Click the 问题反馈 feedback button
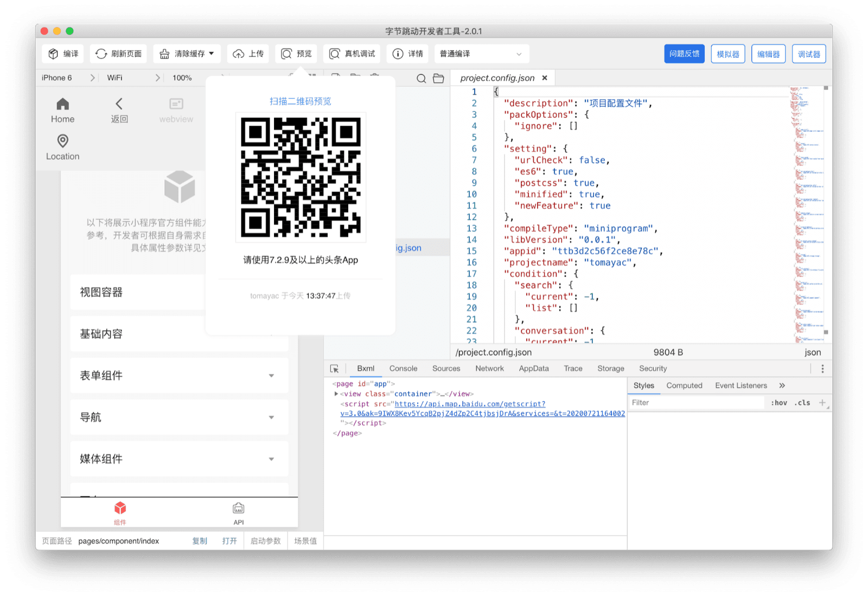This screenshot has width=868, height=597. point(684,53)
